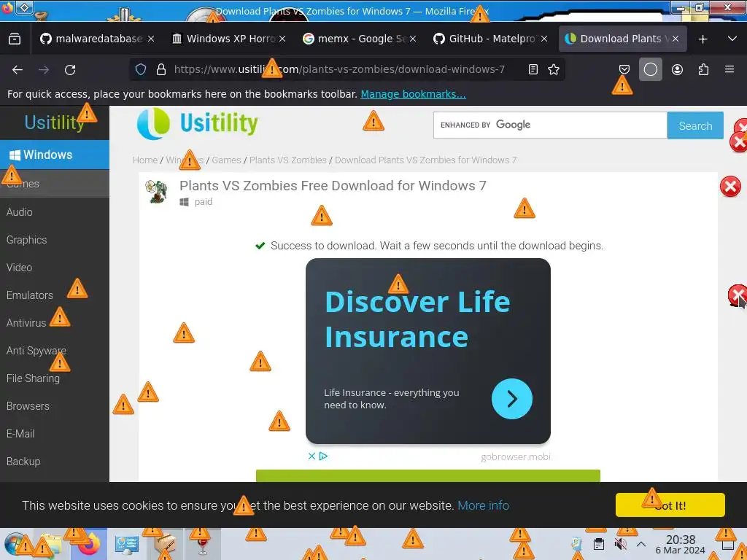Screen dimensions: 747x560
Task: Click the Plants VS Zombies game thumbnail
Action: tap(156, 192)
